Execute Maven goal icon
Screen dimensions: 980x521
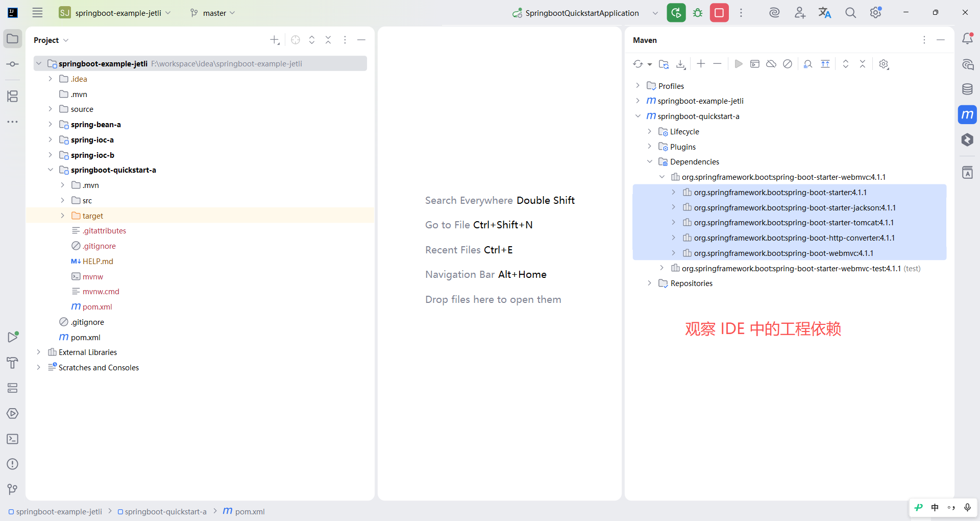(755, 64)
